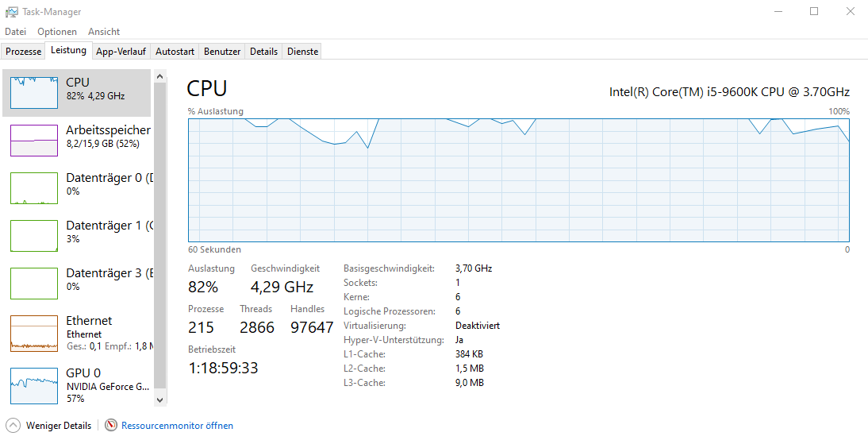Go to the Dienste tab
This screenshot has width=868, height=444.
(302, 52)
